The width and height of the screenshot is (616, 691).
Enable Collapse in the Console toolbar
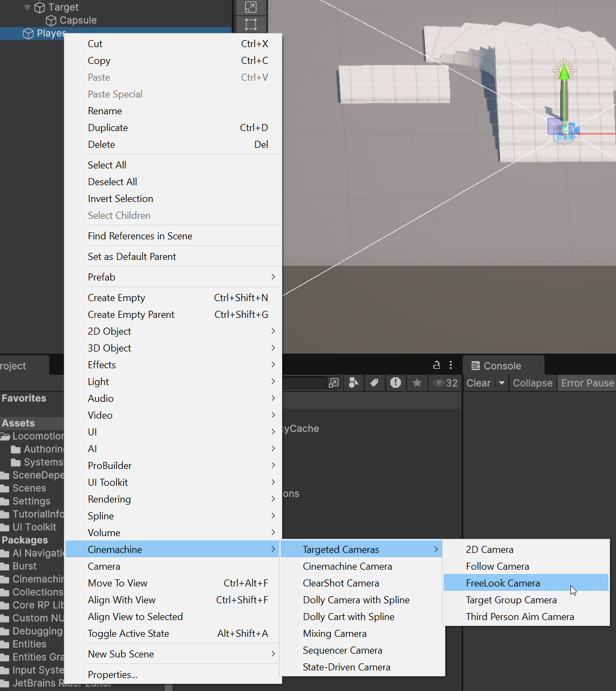click(532, 383)
